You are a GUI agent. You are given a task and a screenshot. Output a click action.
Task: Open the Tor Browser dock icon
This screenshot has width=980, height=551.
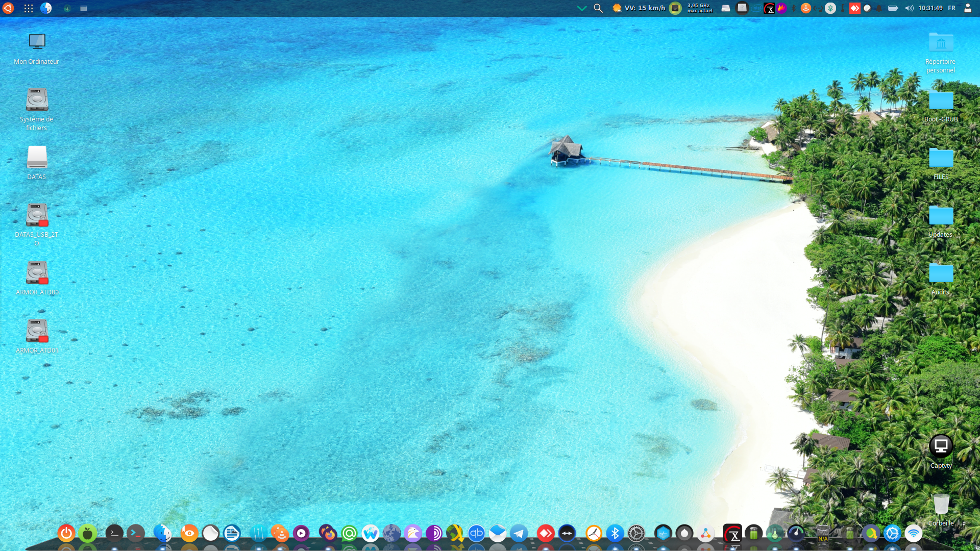point(434,534)
